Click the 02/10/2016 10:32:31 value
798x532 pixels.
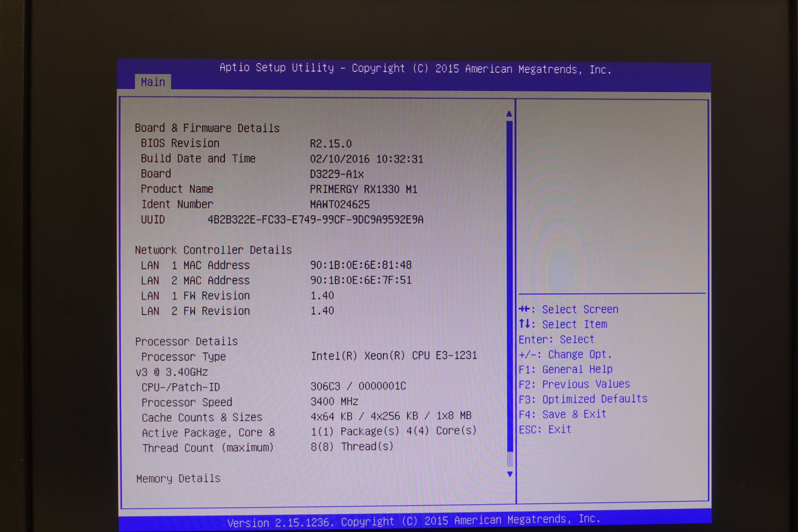click(x=366, y=159)
